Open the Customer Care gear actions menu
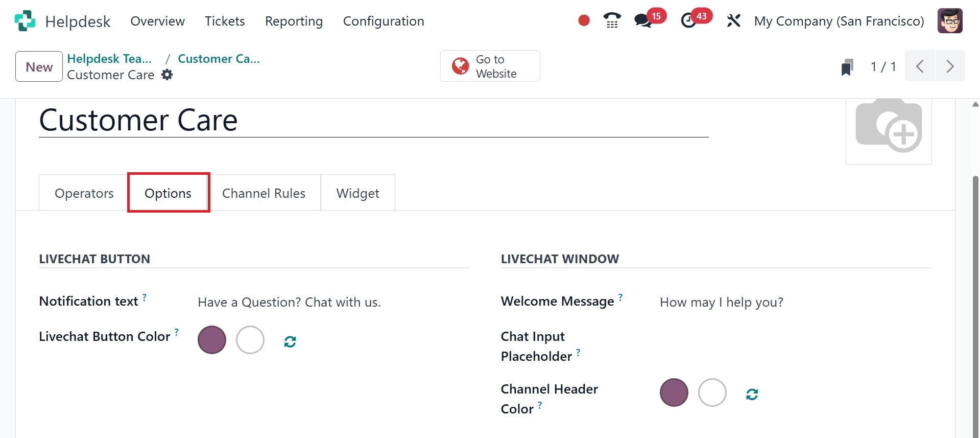Viewport: 980px width, 438px height. 167,75
